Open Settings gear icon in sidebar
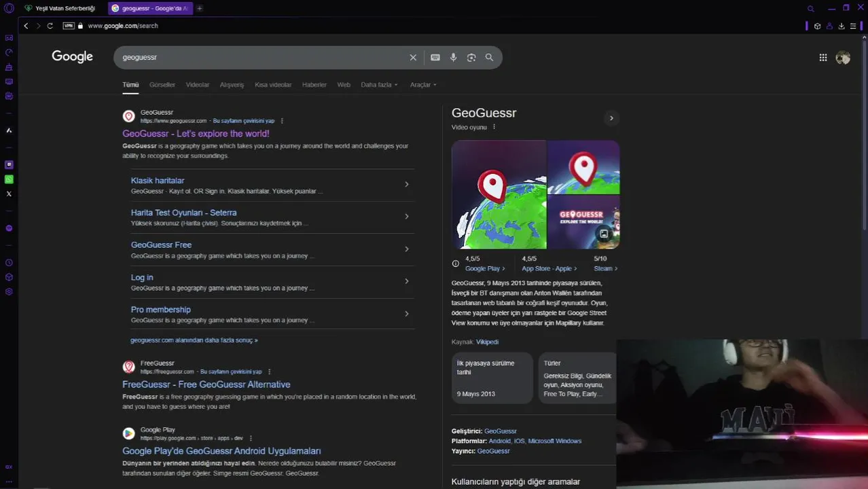The height and width of the screenshot is (489, 868). point(9,291)
